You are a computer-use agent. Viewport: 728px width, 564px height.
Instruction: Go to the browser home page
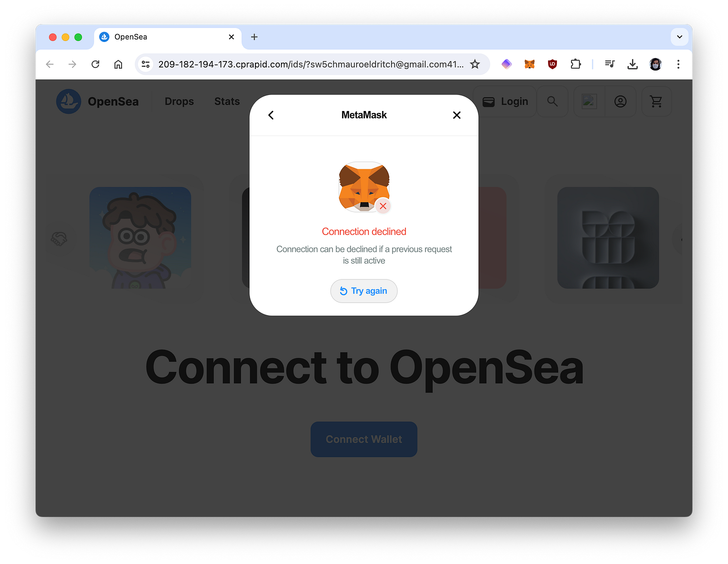[x=118, y=64]
